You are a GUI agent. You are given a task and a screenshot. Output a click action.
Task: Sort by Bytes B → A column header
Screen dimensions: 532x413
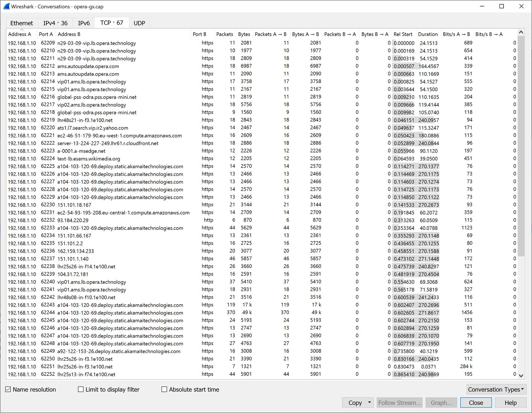tap(375, 34)
